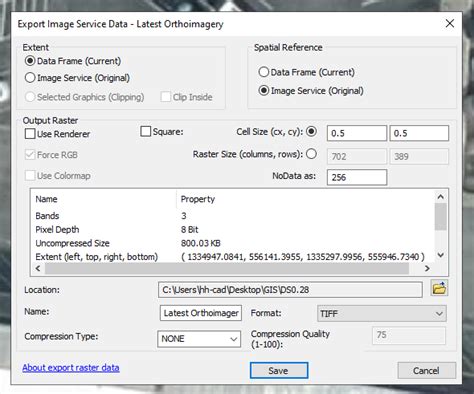Click the cell size cx field
This screenshot has height=394, width=474.
[x=357, y=133]
